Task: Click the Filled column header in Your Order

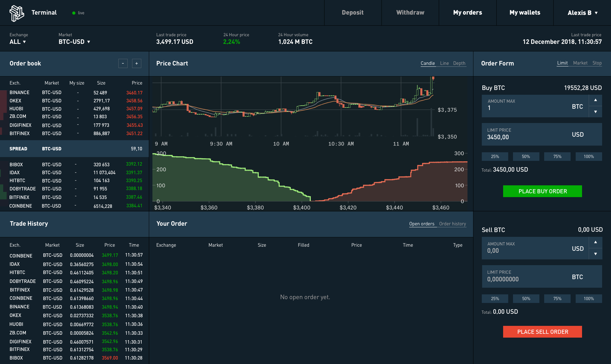Action: click(x=304, y=245)
